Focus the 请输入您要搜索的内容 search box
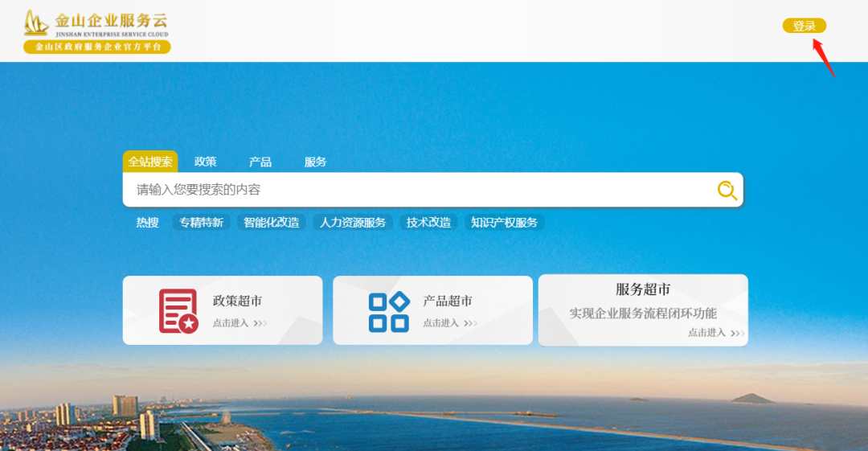 pos(418,190)
